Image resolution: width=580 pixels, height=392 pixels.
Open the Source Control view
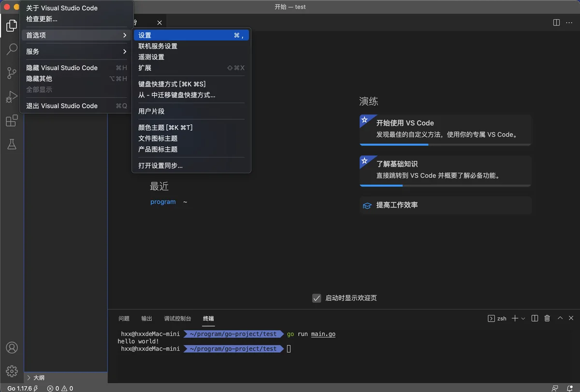tap(12, 73)
